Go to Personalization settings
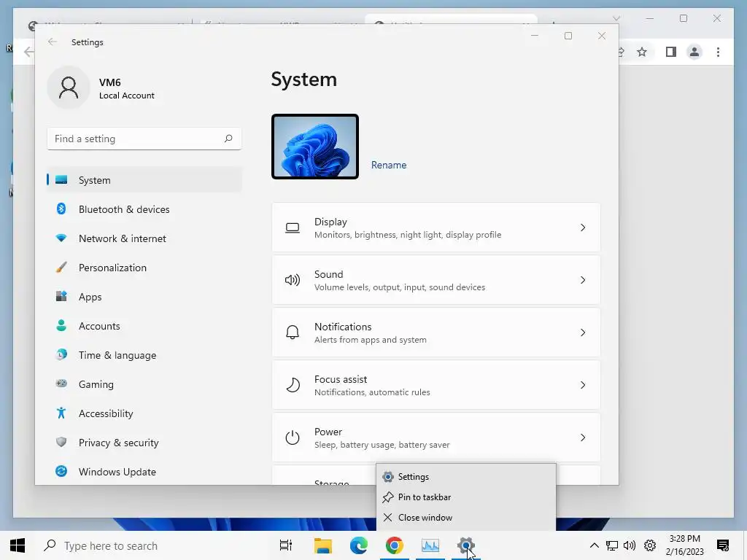 tap(144, 268)
